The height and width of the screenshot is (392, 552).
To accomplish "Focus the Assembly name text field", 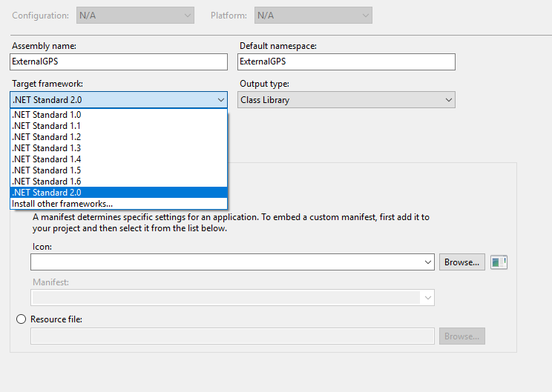I will [119, 62].
